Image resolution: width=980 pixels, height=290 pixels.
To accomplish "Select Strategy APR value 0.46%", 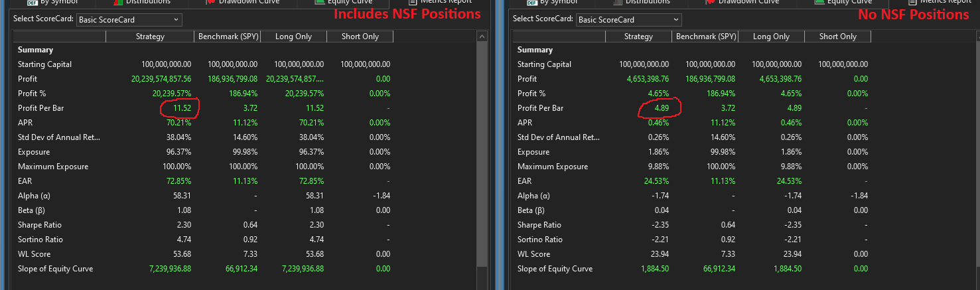I will click(657, 123).
